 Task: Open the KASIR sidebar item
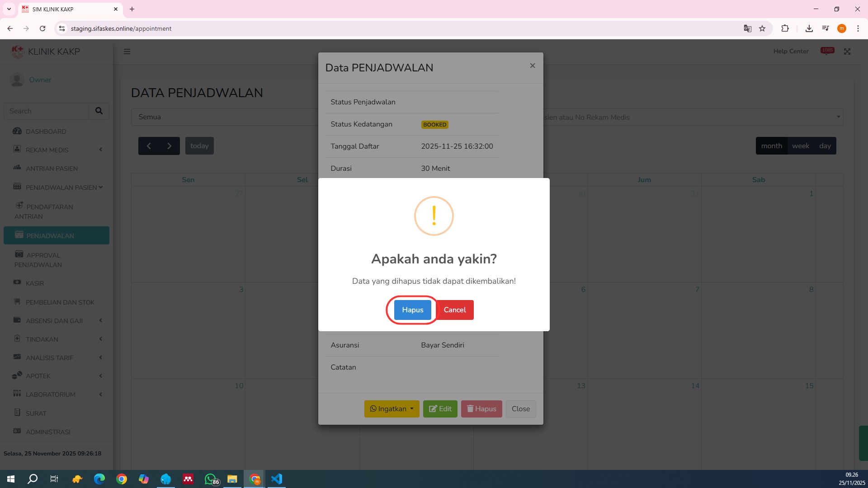coord(35,283)
